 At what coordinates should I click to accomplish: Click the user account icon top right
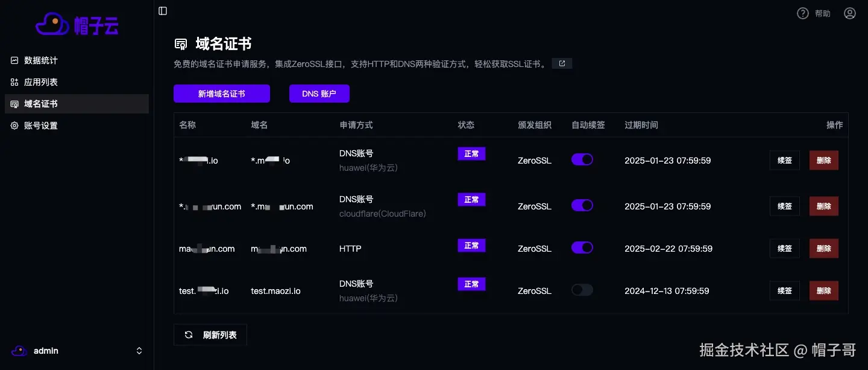point(849,13)
